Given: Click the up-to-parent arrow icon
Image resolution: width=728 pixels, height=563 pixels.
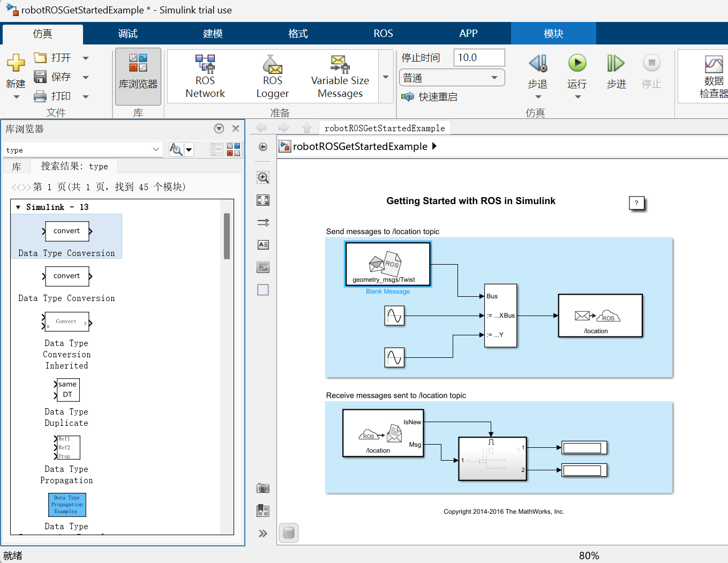Looking at the screenshot, I should pyautogui.click(x=306, y=127).
